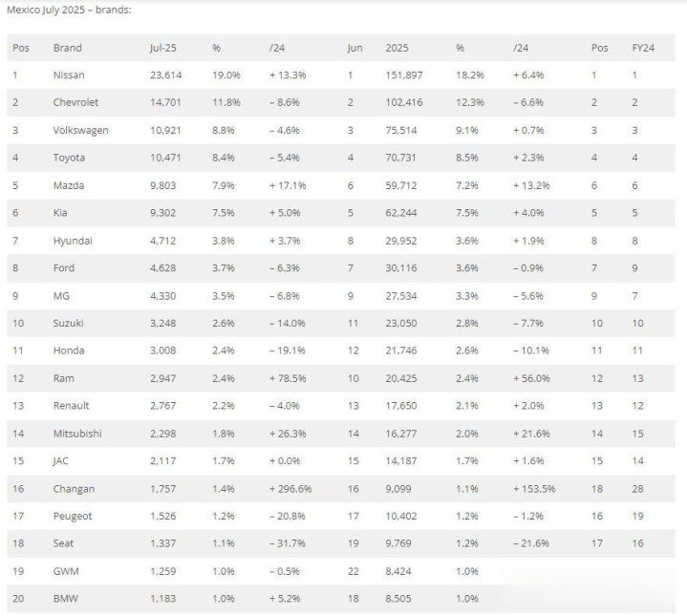Click the Mazda brand name
687x616 pixels.
(69, 185)
